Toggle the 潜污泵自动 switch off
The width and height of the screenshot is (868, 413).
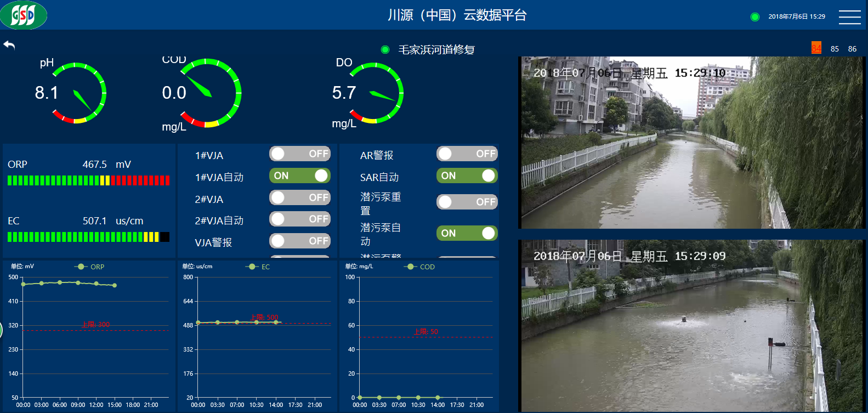click(467, 233)
